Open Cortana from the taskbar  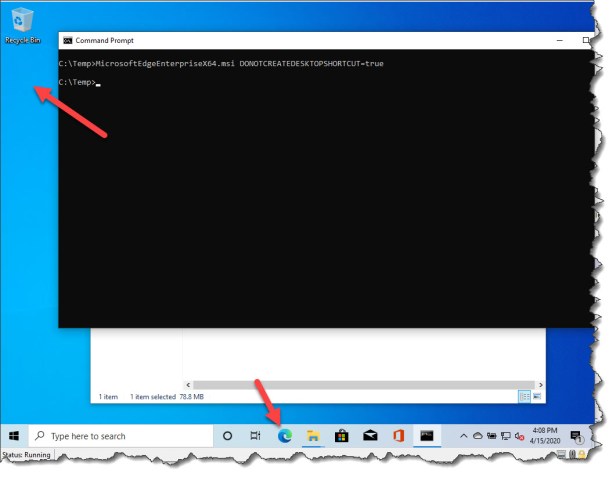coord(227,436)
